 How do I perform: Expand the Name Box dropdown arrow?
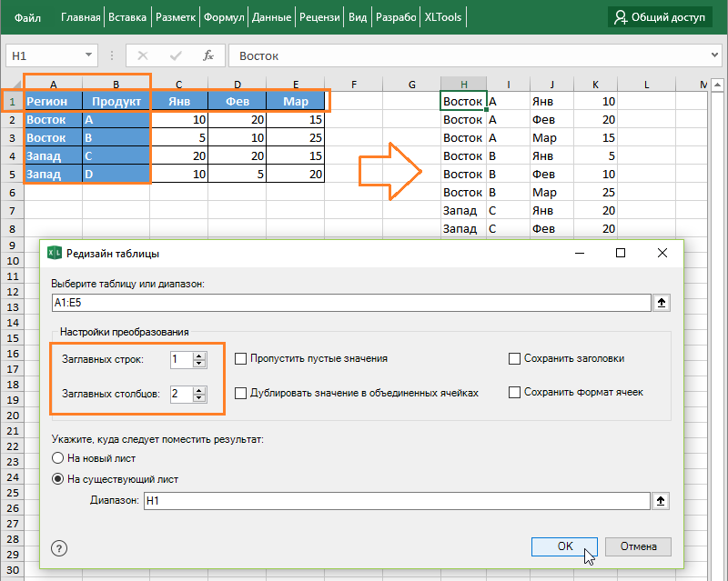point(88,55)
